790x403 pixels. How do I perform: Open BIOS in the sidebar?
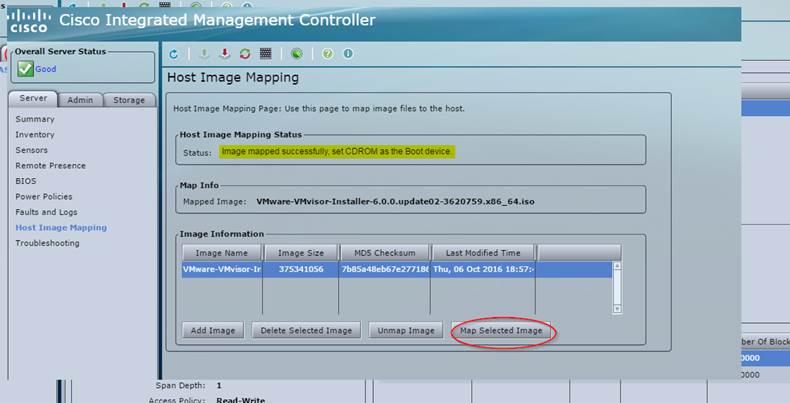pyautogui.click(x=26, y=181)
